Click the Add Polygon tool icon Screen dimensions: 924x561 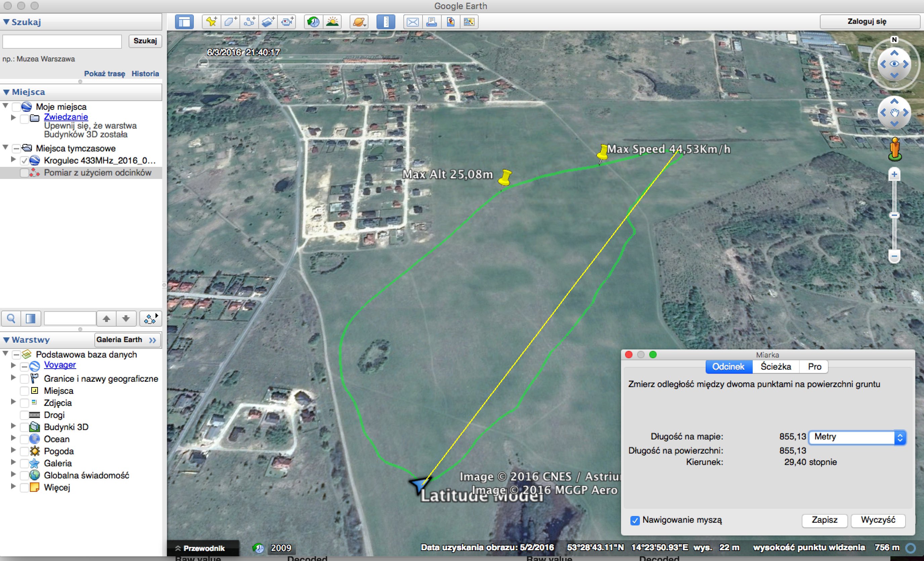click(x=230, y=22)
